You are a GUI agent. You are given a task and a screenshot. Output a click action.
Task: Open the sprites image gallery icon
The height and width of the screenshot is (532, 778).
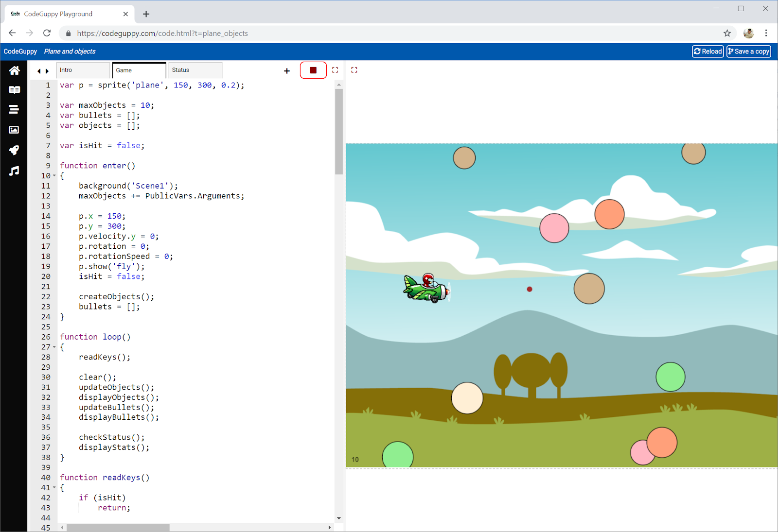(x=14, y=130)
